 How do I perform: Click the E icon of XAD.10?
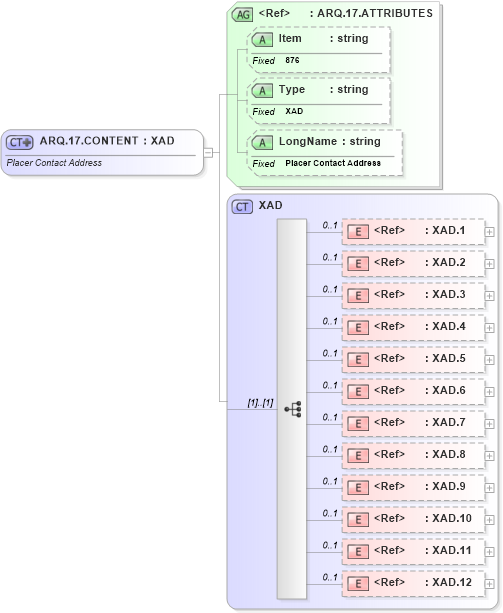point(358,520)
